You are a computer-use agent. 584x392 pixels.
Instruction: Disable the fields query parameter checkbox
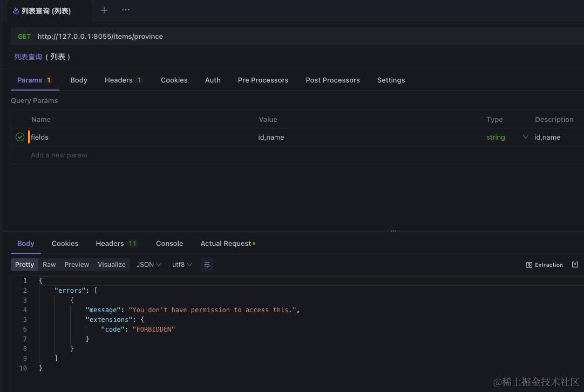tap(20, 137)
